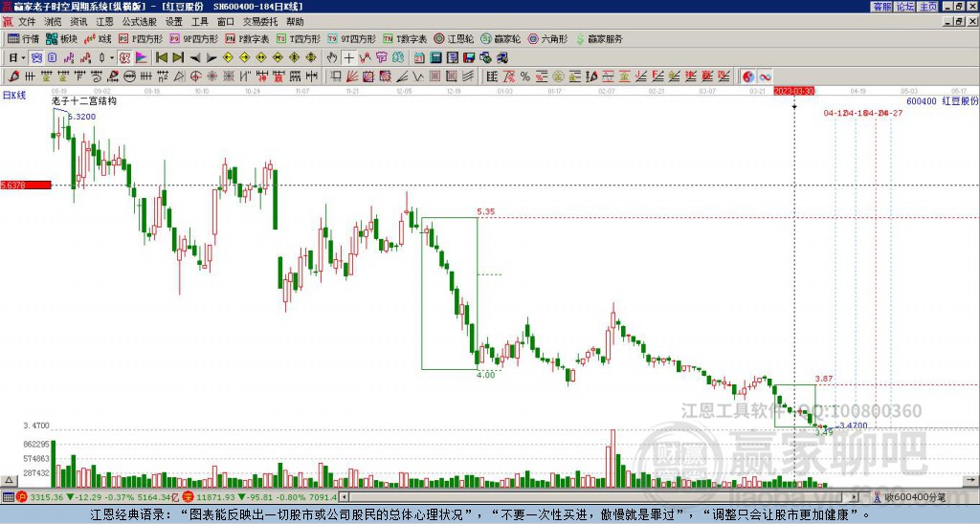Viewport: 980px width, 524px height.
Task: Click the 赢家服务 button
Action: pos(599,39)
